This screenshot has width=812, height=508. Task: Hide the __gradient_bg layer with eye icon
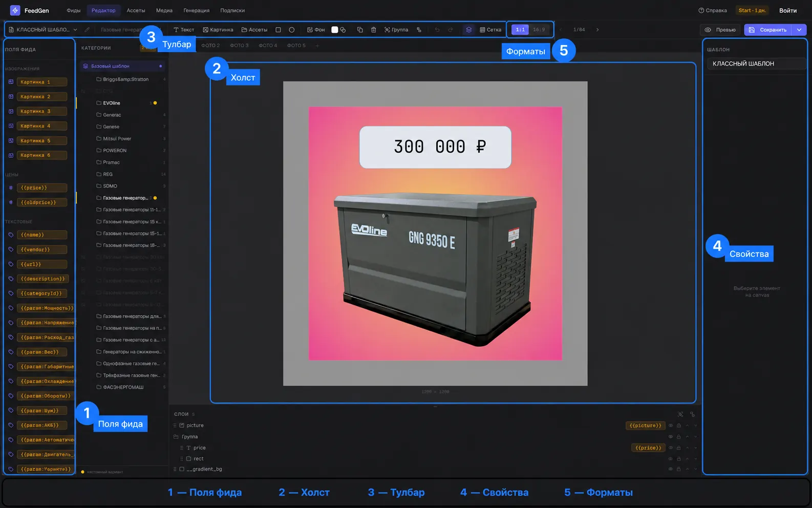671,469
